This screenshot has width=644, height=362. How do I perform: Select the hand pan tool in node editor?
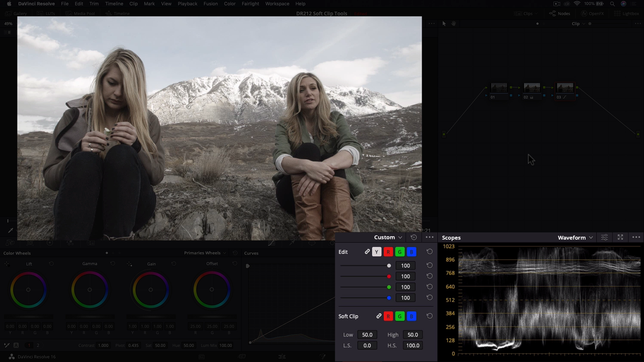(x=453, y=23)
